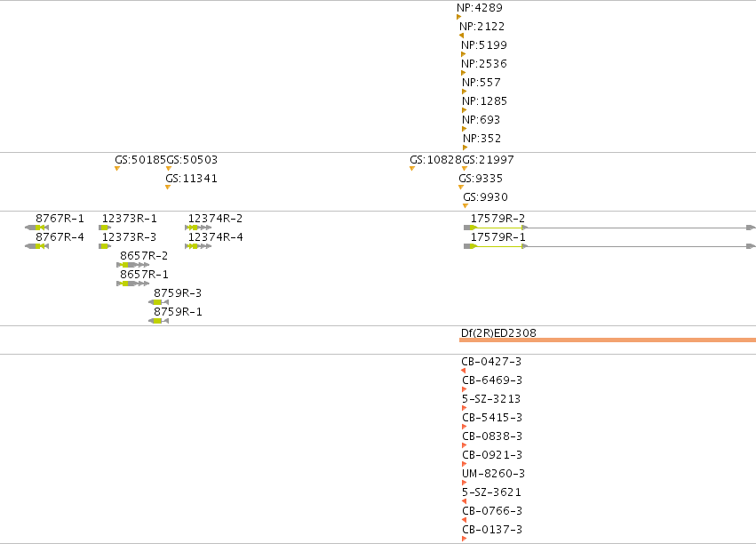Click the NP:4289 insertion marker label

pos(480,8)
